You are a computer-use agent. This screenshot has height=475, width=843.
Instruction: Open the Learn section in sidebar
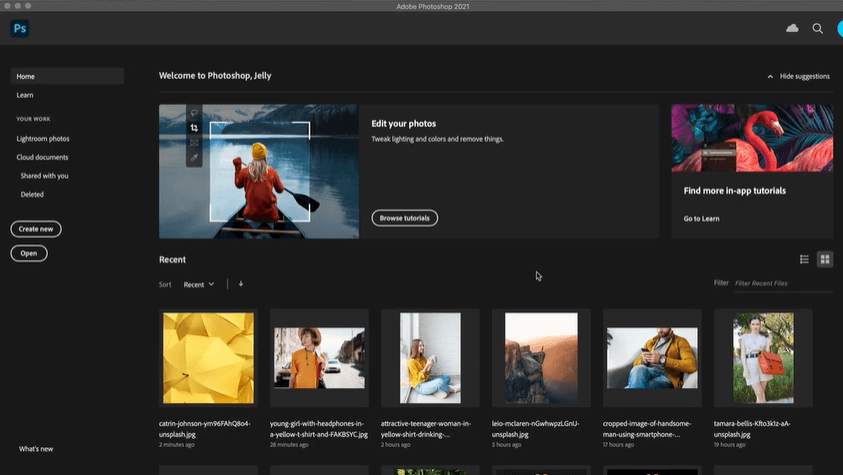(25, 95)
